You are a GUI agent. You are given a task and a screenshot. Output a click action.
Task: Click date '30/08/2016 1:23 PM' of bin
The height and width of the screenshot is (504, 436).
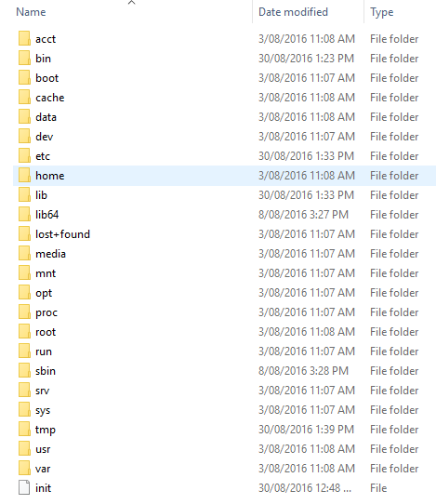306,59
